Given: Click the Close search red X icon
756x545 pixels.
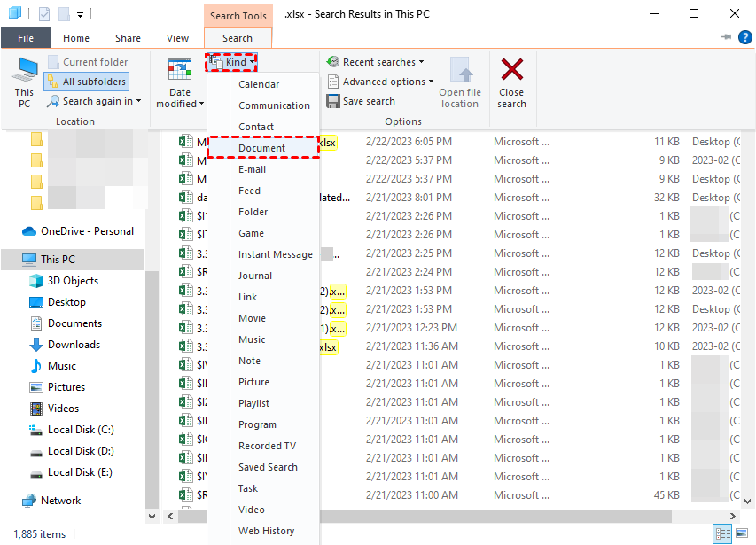Looking at the screenshot, I should click(511, 70).
